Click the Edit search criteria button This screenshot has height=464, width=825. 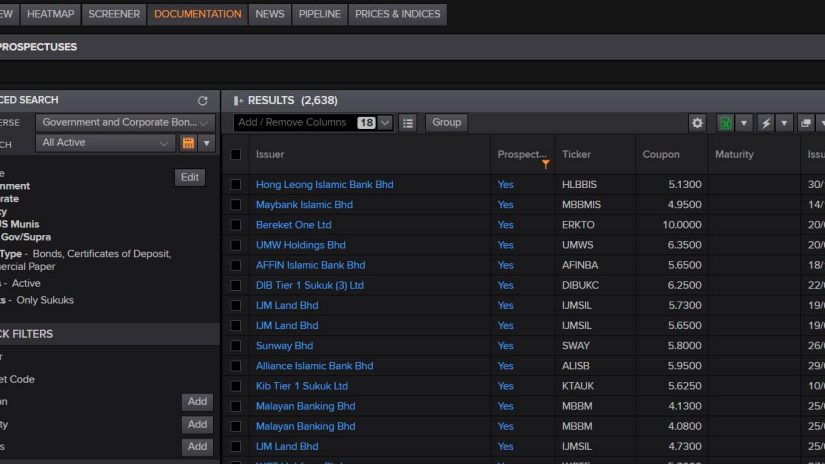point(189,177)
